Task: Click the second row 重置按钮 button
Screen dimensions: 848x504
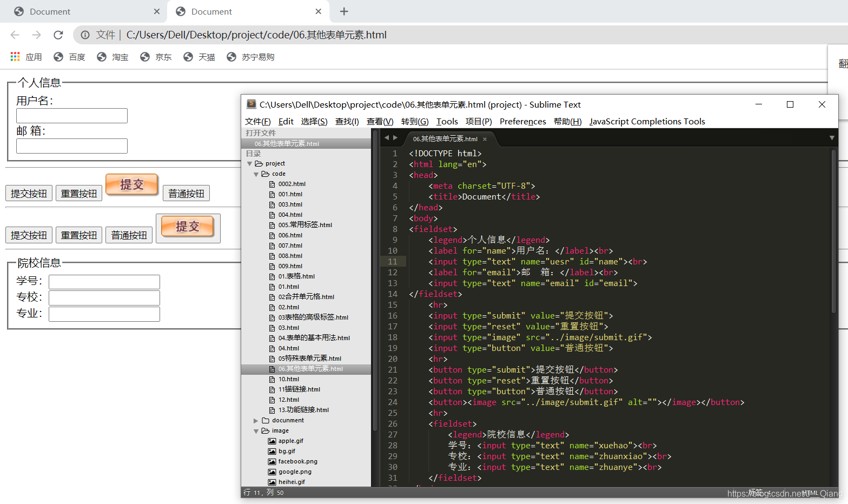Action: pos(79,235)
